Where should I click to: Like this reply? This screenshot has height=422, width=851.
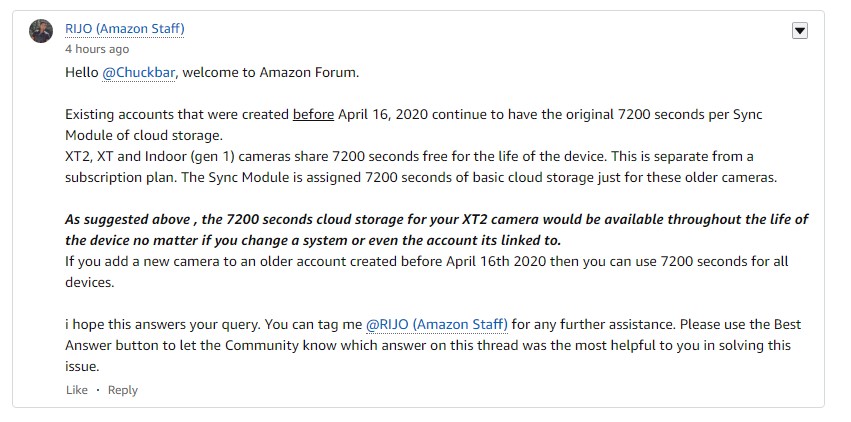77,391
